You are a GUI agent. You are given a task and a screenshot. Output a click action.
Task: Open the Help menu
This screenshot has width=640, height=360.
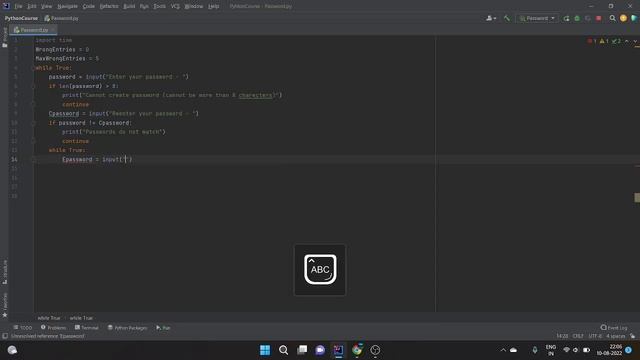(213, 6)
